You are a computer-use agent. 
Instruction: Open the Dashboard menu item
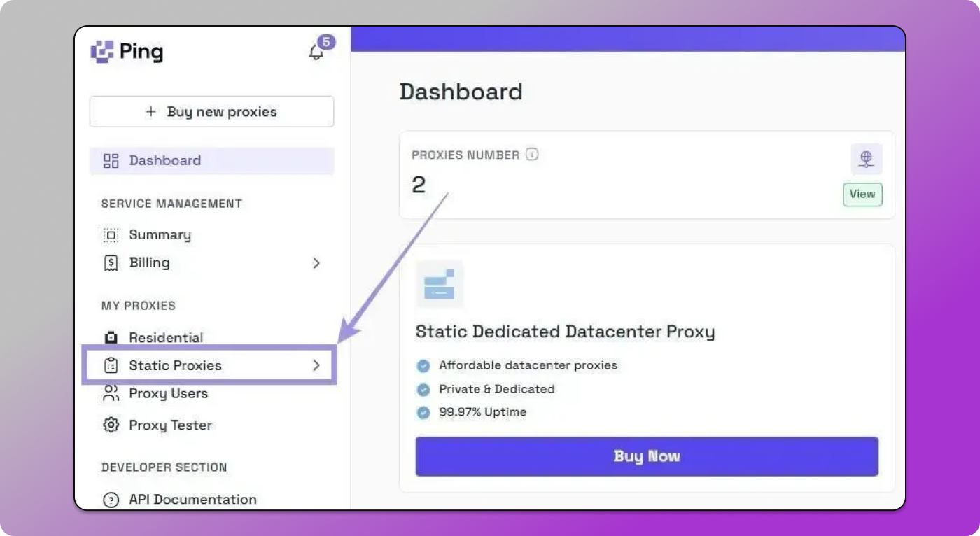click(164, 160)
